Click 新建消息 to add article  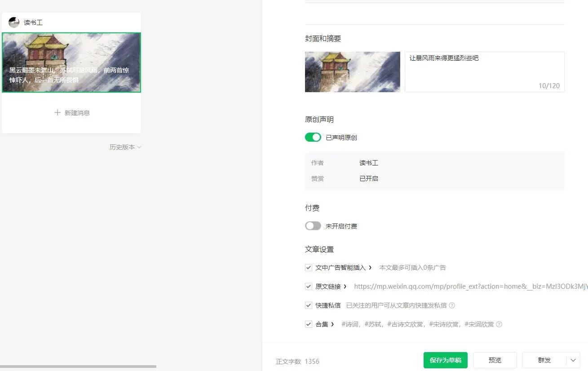(x=72, y=113)
